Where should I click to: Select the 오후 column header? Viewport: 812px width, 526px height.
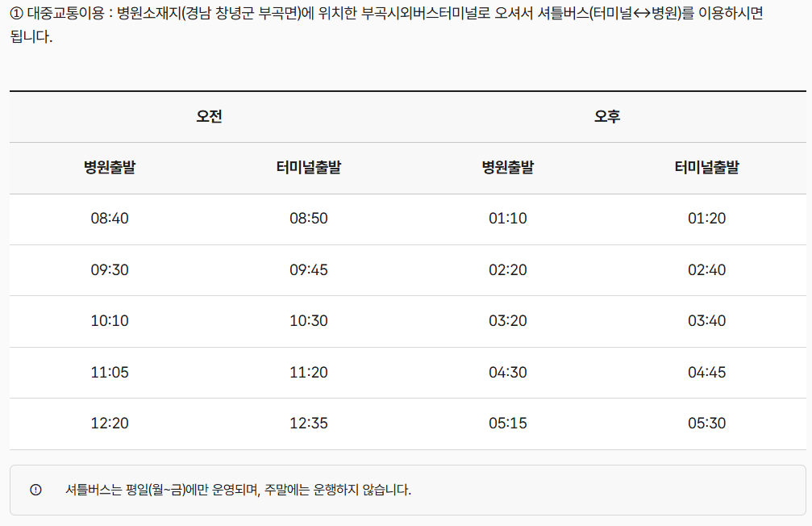(606, 116)
